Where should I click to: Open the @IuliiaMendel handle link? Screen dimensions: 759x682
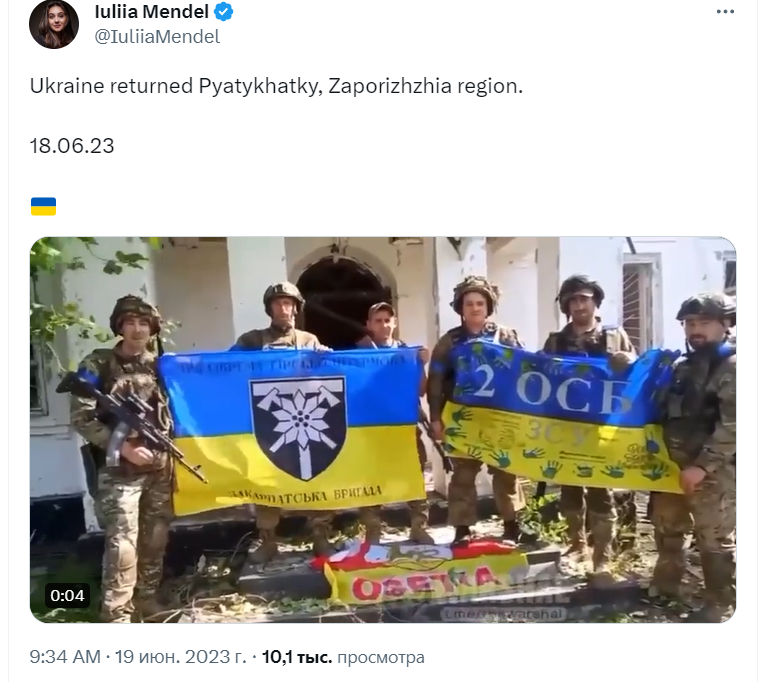[157, 37]
